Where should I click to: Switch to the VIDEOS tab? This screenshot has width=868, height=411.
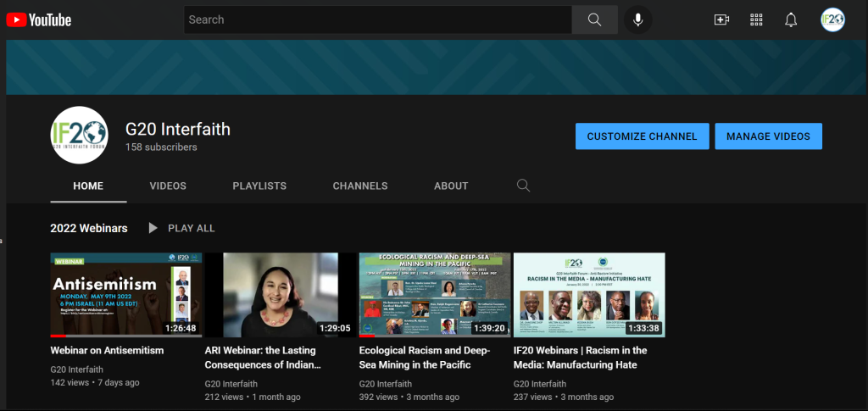coord(168,186)
